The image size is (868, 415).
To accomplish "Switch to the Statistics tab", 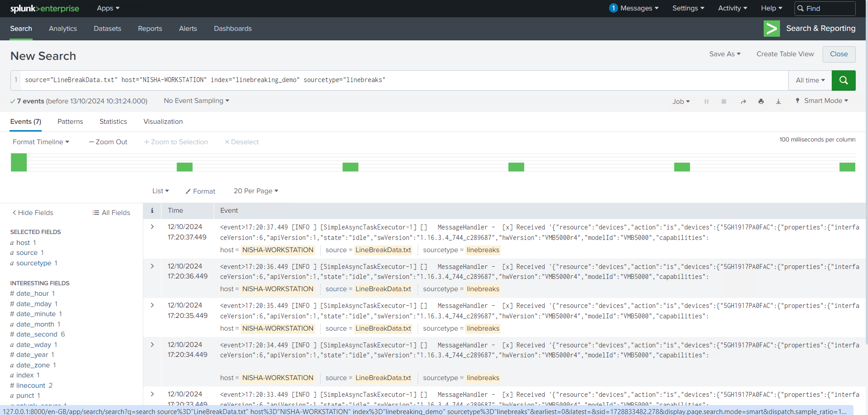I will [113, 122].
